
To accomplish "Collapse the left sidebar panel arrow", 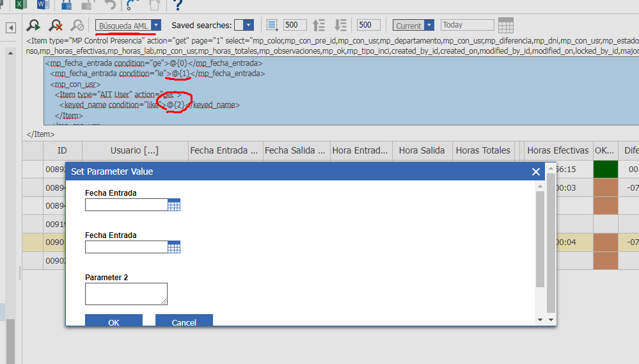I will 11,28.
